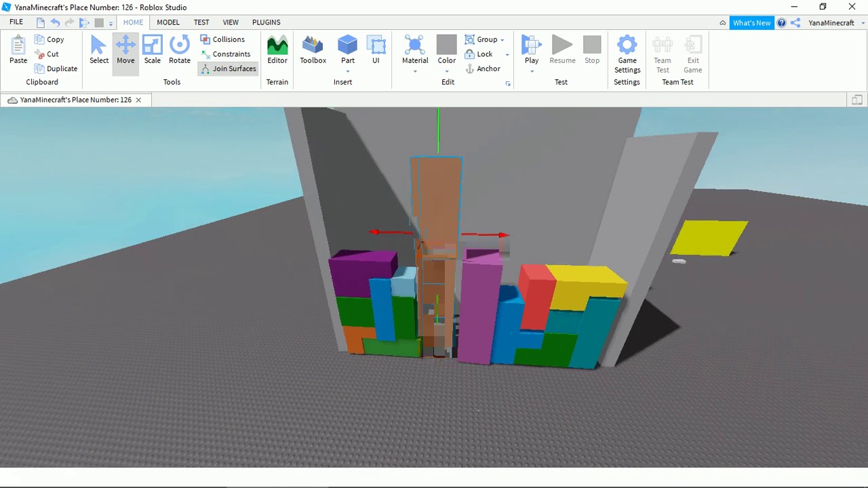Expand the Material dropdown
This screenshot has width=868, height=488.
pyautogui.click(x=415, y=71)
